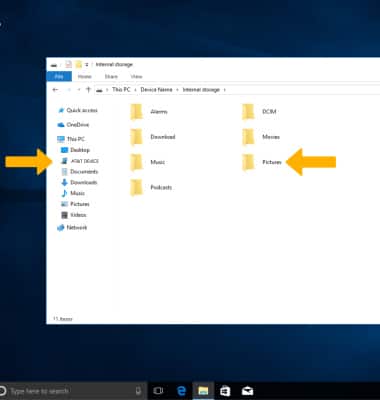The height and width of the screenshot is (400, 380).
Task: Open the Movies folder
Action: coord(261,137)
